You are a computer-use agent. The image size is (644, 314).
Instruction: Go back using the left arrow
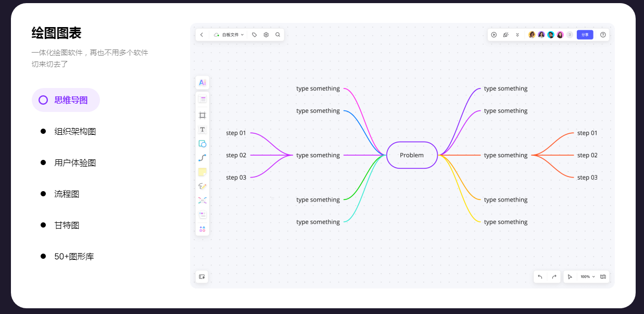[x=202, y=35]
